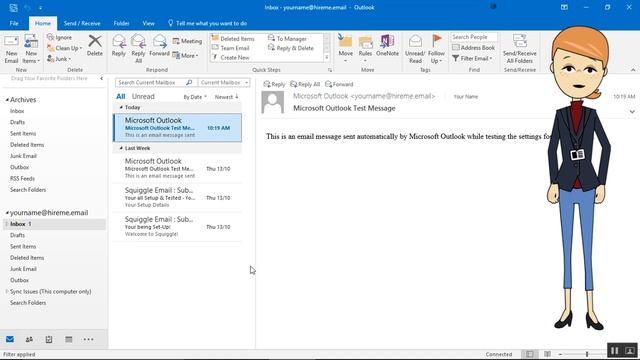The width and height of the screenshot is (640, 360).
Task: Open the Move dropdown button
Action: [x=345, y=49]
